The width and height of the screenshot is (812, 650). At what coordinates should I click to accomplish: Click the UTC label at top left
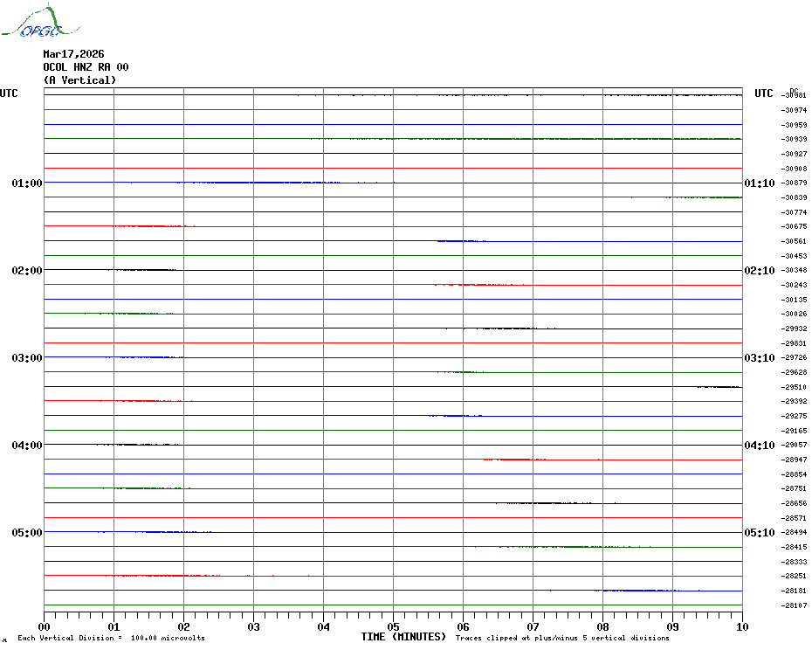click(x=9, y=93)
